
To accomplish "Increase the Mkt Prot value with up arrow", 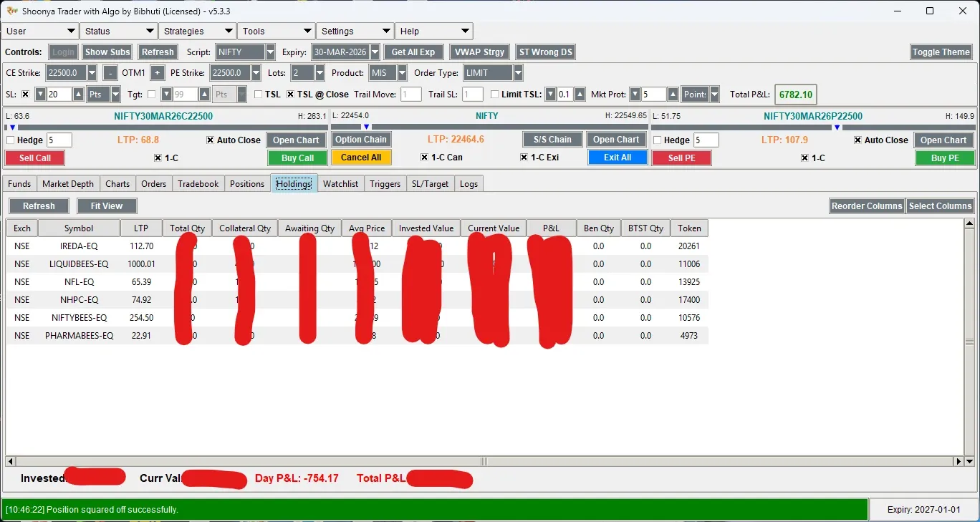I will tap(673, 95).
